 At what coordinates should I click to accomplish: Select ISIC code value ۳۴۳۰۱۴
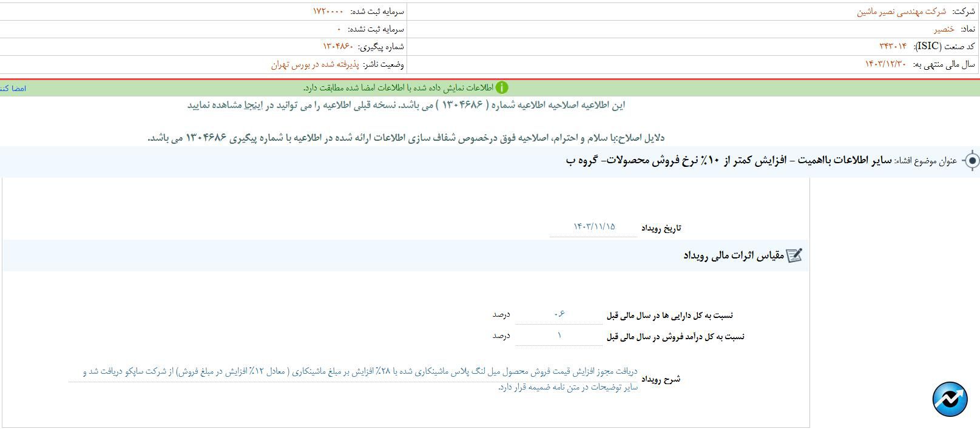893,47
